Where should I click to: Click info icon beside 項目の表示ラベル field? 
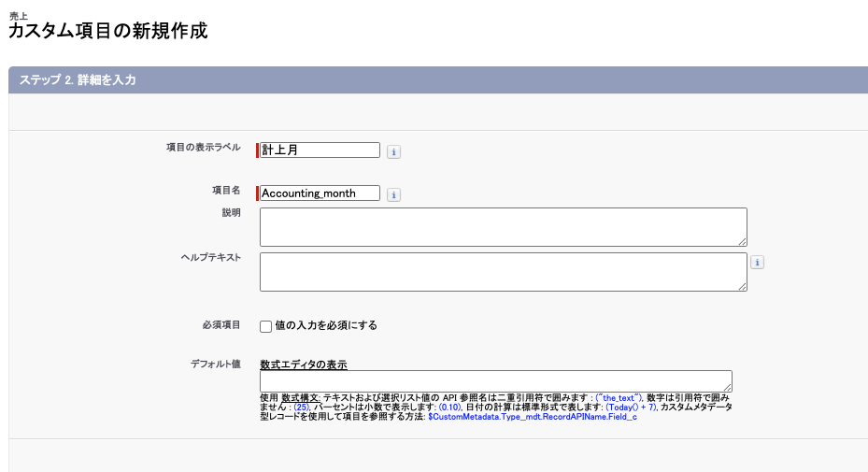point(393,151)
